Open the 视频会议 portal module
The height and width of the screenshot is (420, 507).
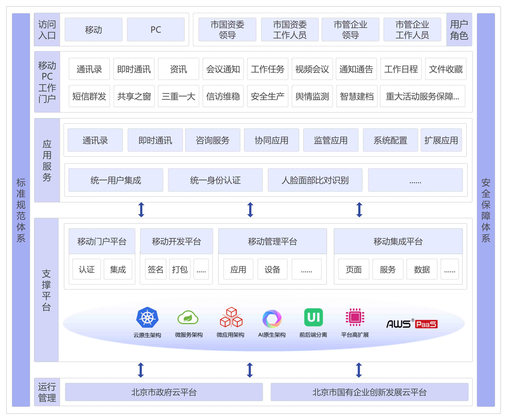(x=312, y=69)
